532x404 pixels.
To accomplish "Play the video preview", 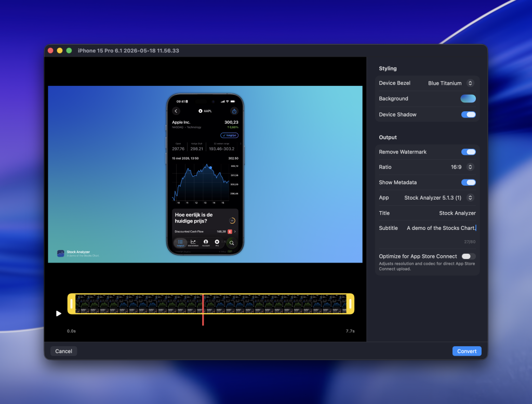I will coord(59,314).
